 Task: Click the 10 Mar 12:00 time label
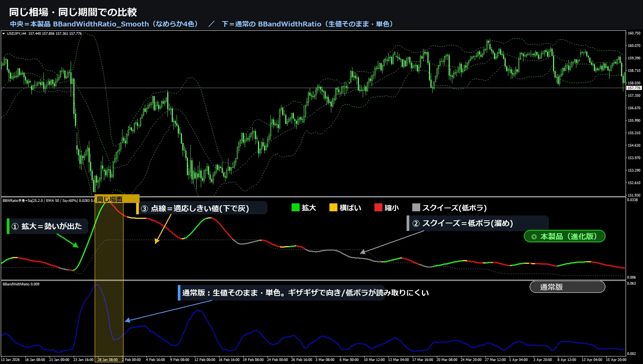point(374,360)
